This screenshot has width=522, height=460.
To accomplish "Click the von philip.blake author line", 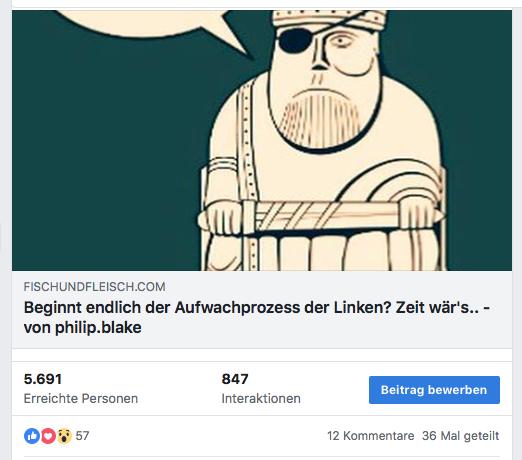I will 83,328.
